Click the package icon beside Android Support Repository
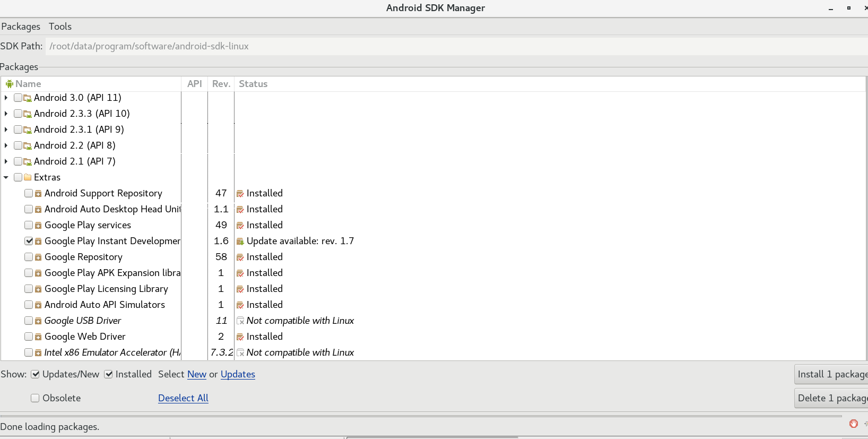This screenshot has width=868, height=439. click(x=38, y=194)
